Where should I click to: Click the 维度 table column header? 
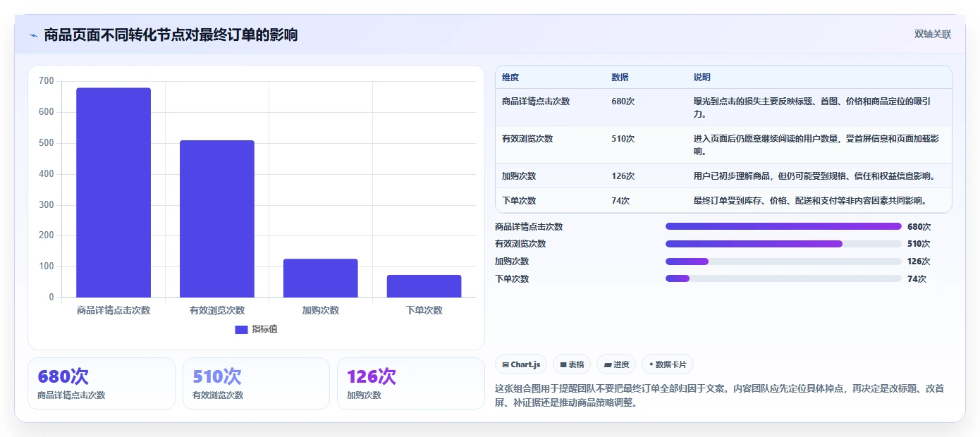click(510, 78)
